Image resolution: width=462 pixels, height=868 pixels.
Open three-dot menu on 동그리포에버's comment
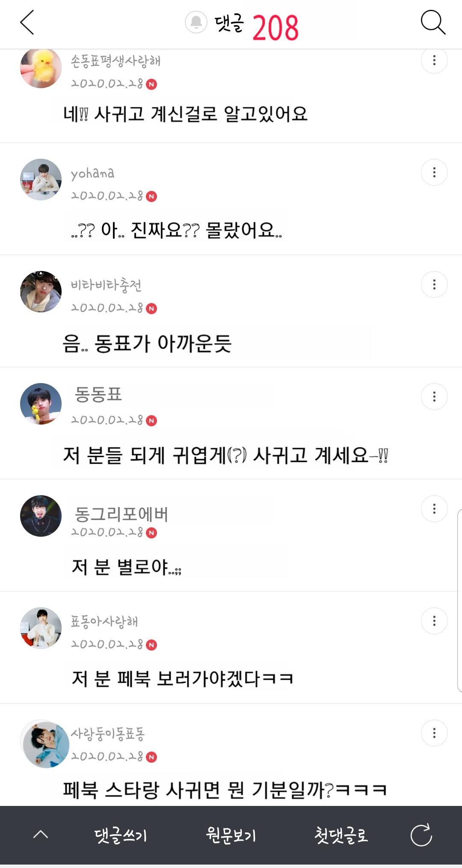pos(434,509)
